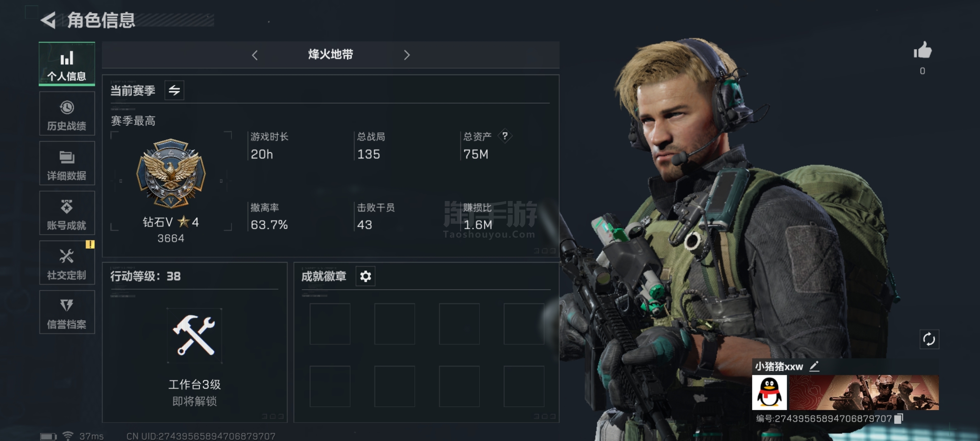Rotate the character with the refresh icon

tap(929, 339)
